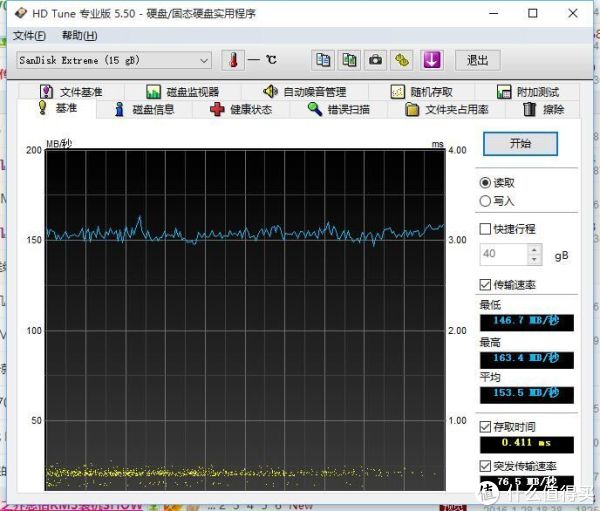Enable the 快捷行程 checkbox
Image resolution: width=600 pixels, height=511 pixels.
485,229
